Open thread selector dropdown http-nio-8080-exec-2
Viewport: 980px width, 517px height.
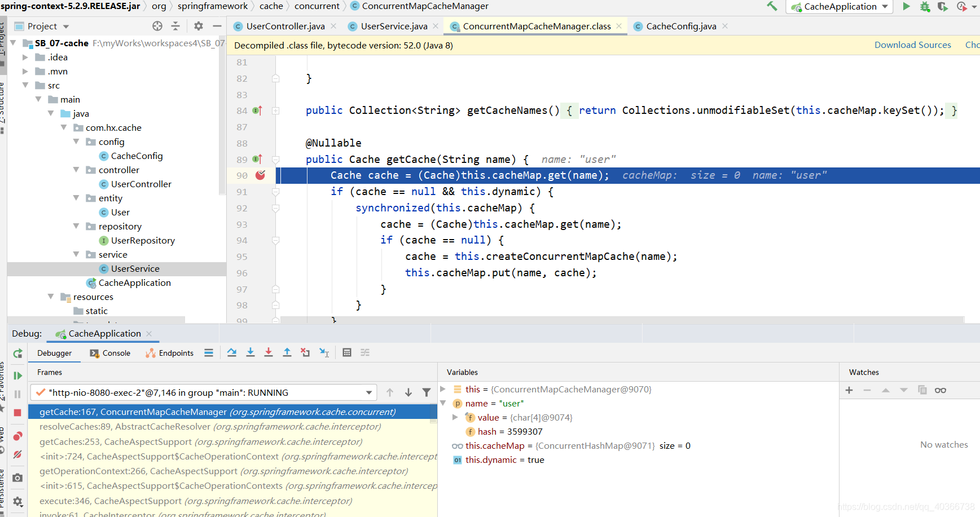click(204, 392)
